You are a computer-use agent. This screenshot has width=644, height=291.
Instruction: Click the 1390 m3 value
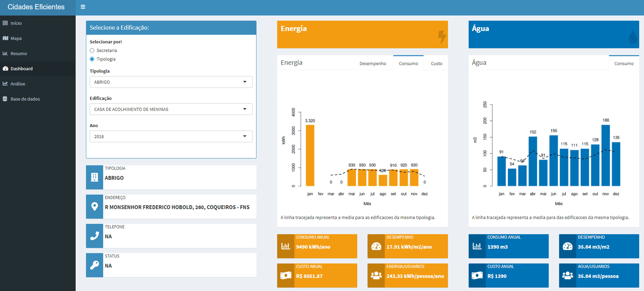pos(497,247)
